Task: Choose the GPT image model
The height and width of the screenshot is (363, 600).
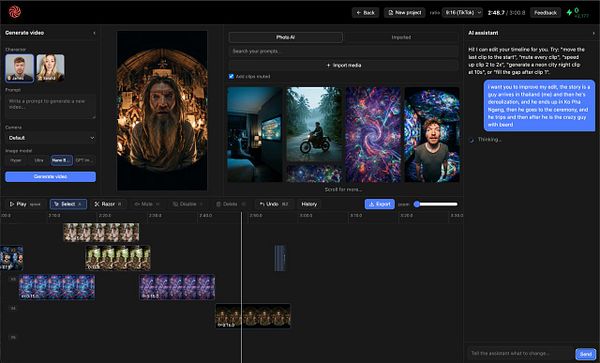Action: pos(84,160)
